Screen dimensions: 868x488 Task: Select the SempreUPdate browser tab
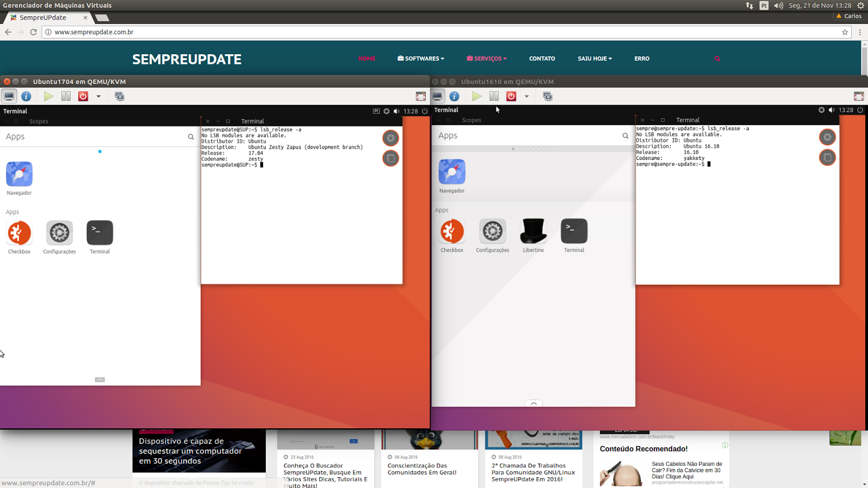48,17
